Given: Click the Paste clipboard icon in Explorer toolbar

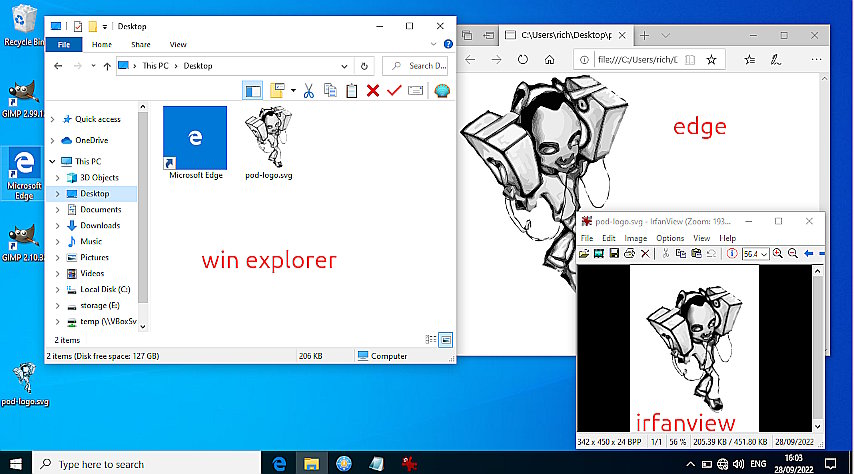Looking at the screenshot, I should pyautogui.click(x=352, y=90).
